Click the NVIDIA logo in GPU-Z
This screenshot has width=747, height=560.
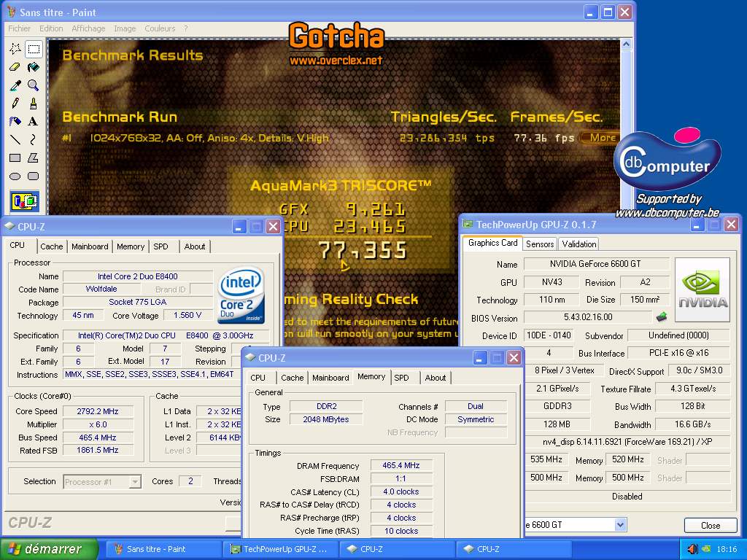[x=703, y=289]
